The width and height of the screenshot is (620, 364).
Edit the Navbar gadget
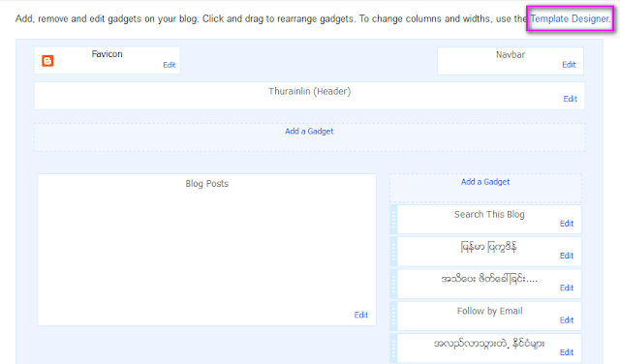click(x=569, y=65)
